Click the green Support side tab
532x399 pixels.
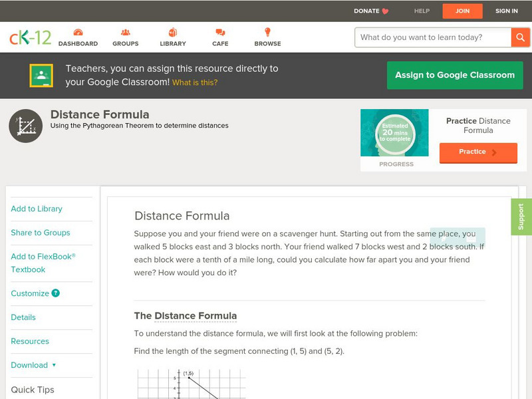pyautogui.click(x=521, y=217)
